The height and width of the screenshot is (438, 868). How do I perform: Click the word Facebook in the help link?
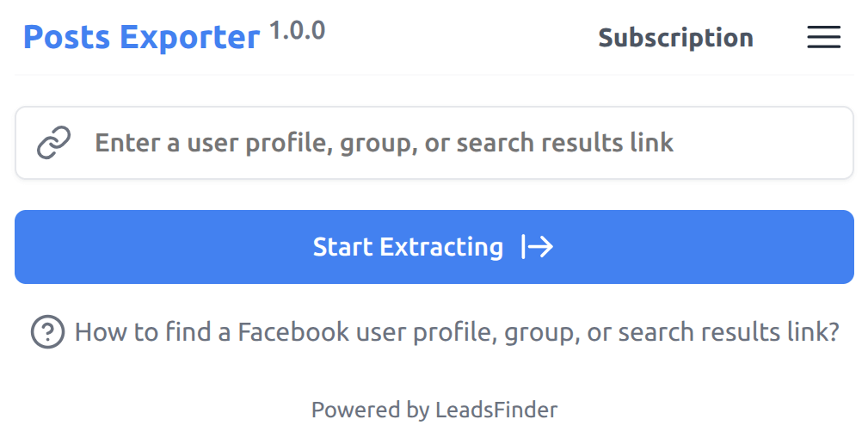292,331
